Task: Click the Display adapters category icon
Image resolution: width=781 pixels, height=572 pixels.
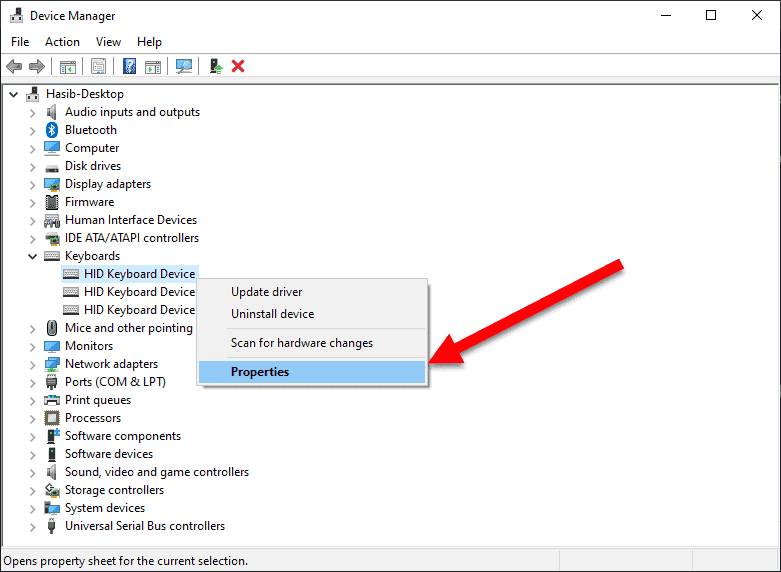Action: pyautogui.click(x=52, y=184)
